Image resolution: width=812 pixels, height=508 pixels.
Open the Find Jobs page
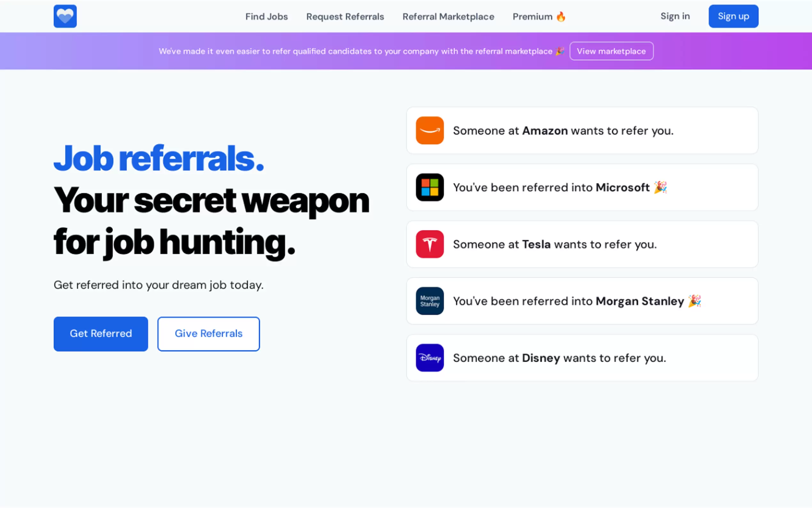tap(266, 16)
